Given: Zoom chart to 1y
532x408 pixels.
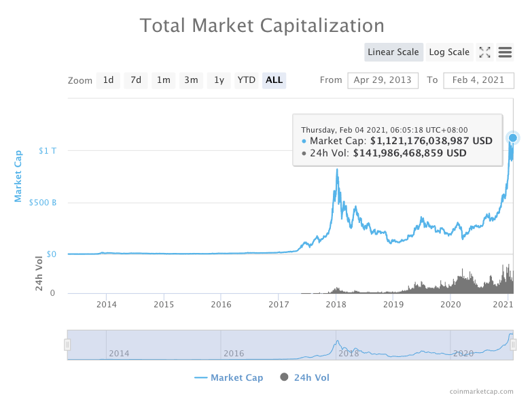Looking at the screenshot, I should [x=219, y=80].
